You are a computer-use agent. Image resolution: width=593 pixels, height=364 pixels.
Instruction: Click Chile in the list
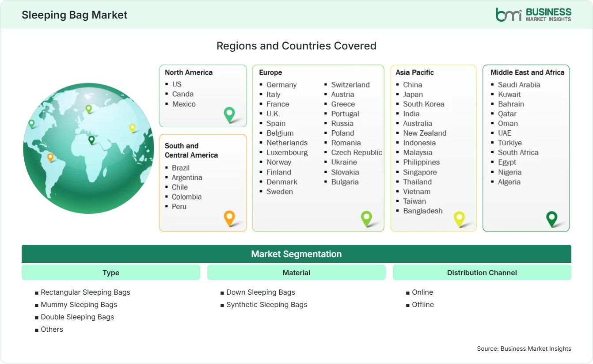tap(180, 187)
